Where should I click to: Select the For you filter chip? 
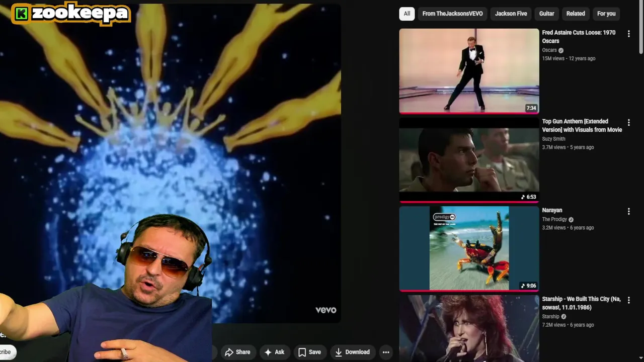[606, 14]
